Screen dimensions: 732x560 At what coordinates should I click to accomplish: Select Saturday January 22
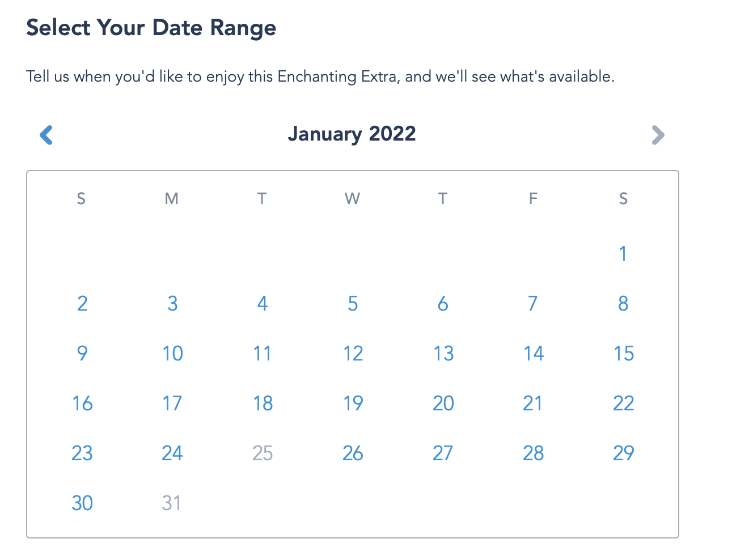623,403
